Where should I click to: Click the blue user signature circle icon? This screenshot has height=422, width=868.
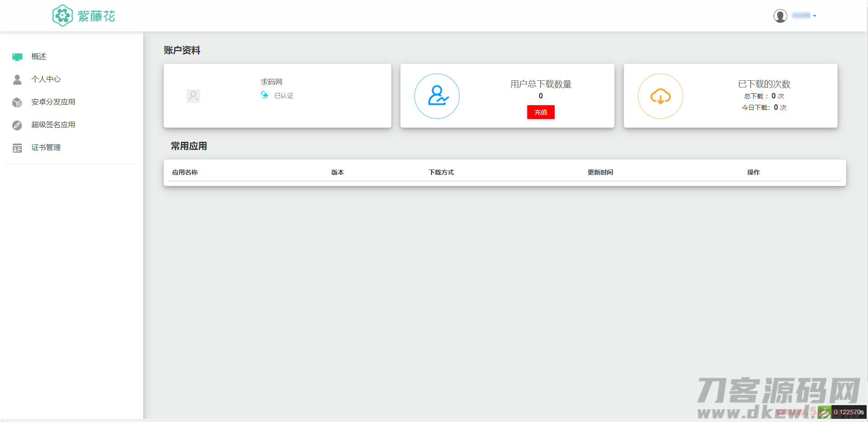437,96
